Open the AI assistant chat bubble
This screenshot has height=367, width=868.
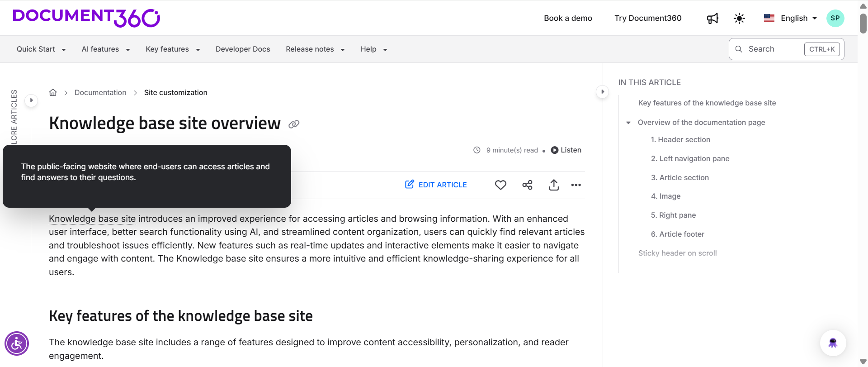coord(833,343)
